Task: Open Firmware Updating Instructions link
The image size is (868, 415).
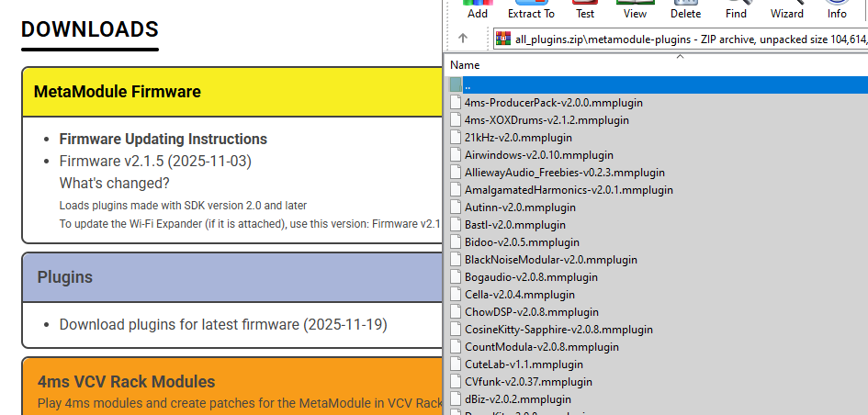Action: tap(163, 140)
